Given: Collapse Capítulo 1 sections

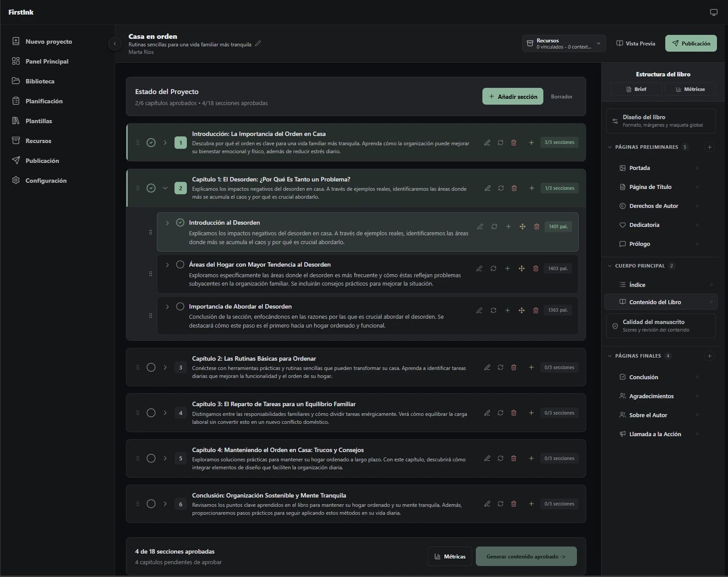Looking at the screenshot, I should click(165, 188).
